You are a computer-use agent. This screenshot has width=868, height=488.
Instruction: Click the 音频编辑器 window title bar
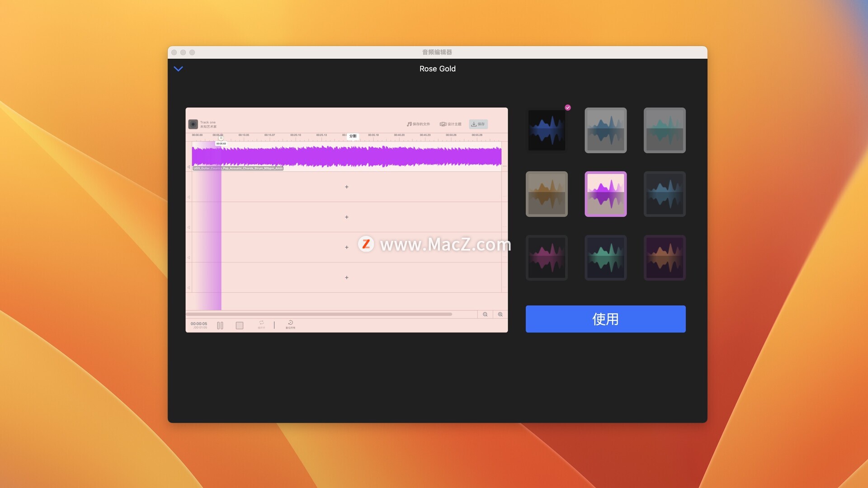click(437, 52)
